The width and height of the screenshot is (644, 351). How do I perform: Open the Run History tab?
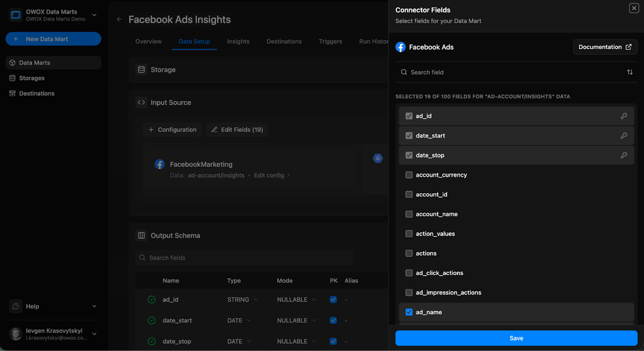373,41
